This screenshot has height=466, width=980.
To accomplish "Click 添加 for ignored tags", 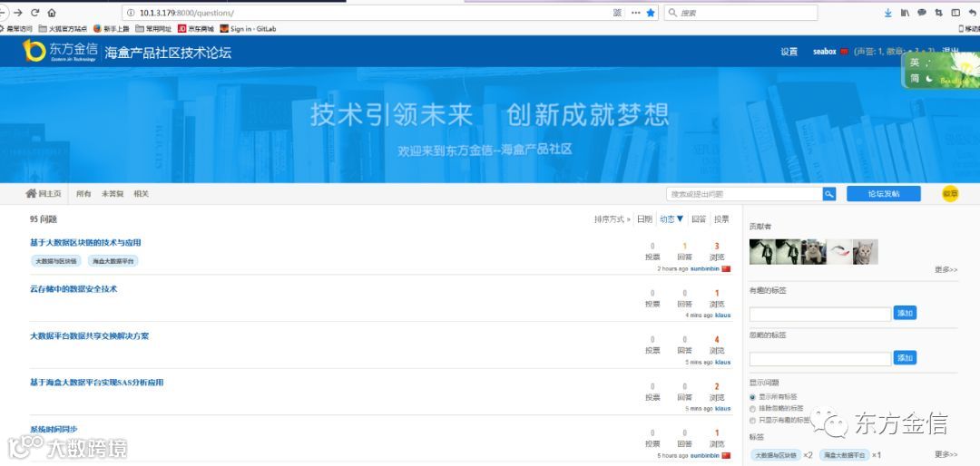I will (x=905, y=358).
